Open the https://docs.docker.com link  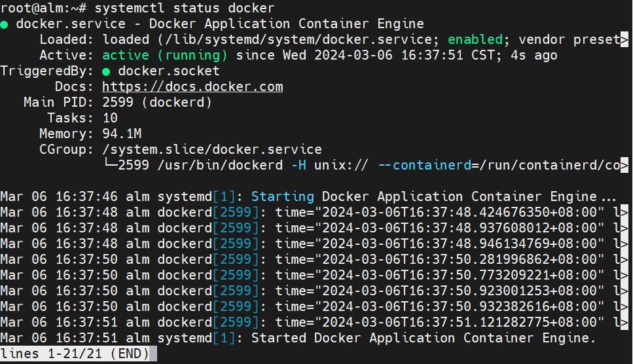coord(192,87)
